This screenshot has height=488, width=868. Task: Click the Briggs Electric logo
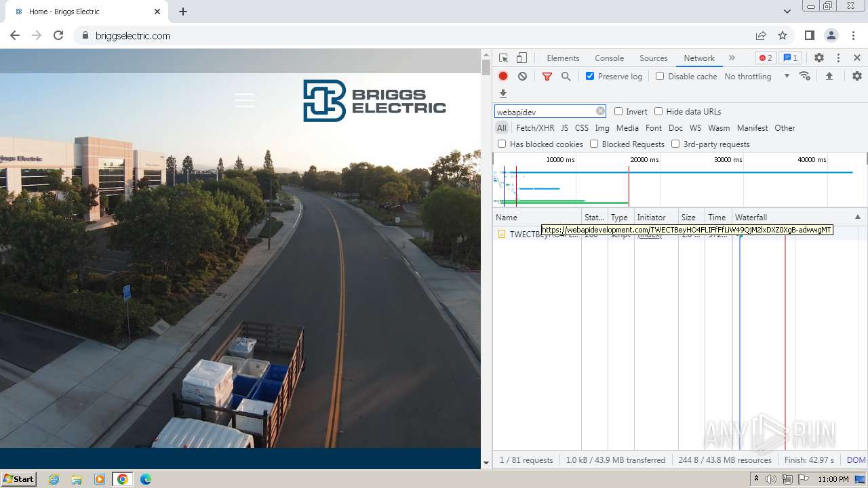coord(374,100)
